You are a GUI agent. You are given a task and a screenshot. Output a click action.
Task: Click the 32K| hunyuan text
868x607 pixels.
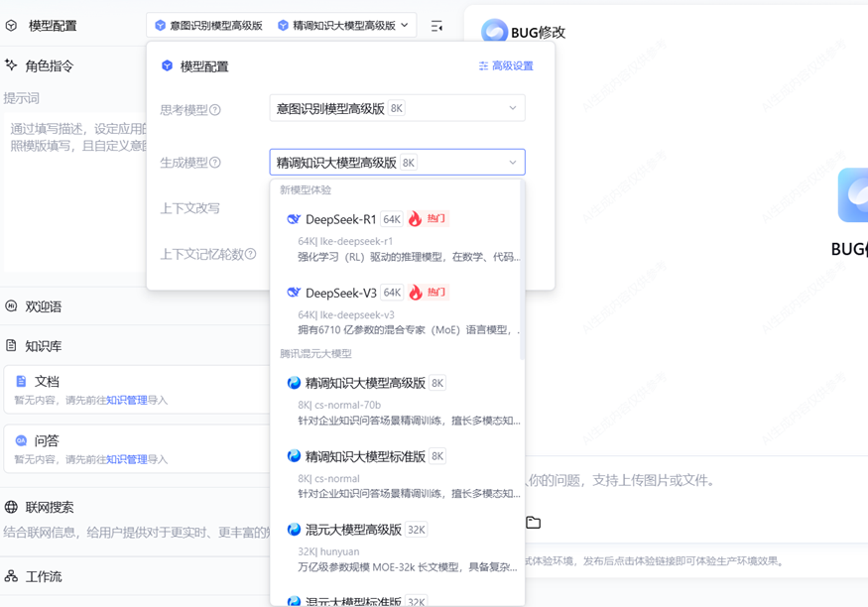(x=328, y=551)
